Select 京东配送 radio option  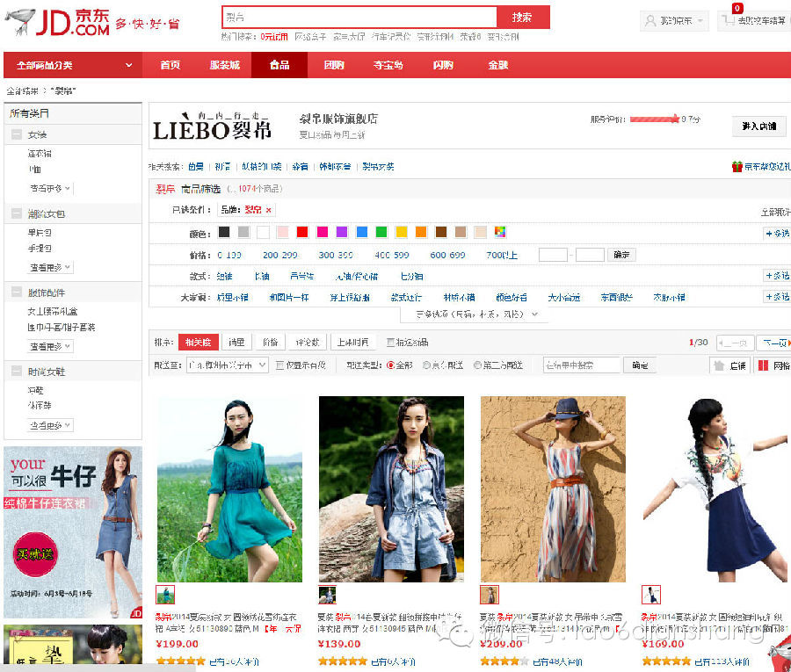(426, 365)
